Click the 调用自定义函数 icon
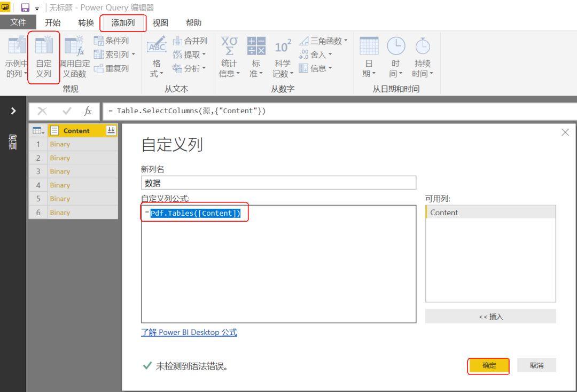 [x=74, y=45]
